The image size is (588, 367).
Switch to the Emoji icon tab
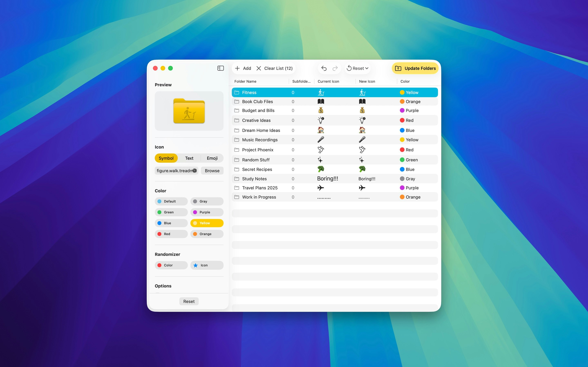[212, 158]
